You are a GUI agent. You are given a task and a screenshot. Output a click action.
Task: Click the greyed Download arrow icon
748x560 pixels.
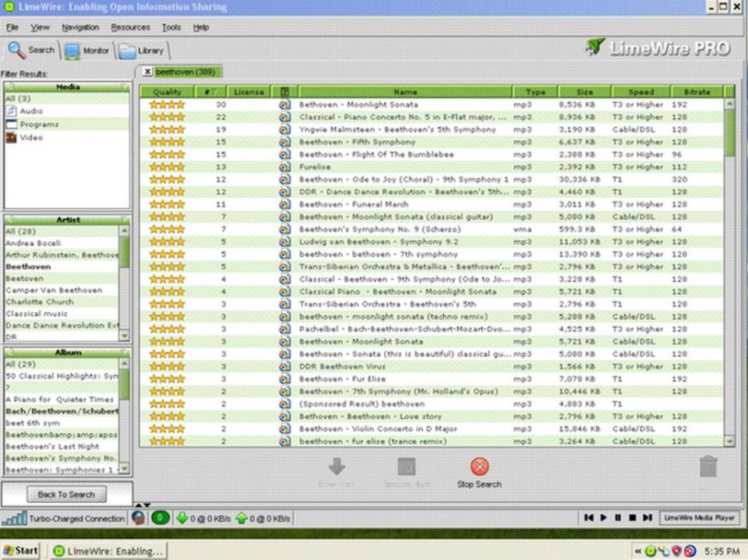(x=337, y=466)
